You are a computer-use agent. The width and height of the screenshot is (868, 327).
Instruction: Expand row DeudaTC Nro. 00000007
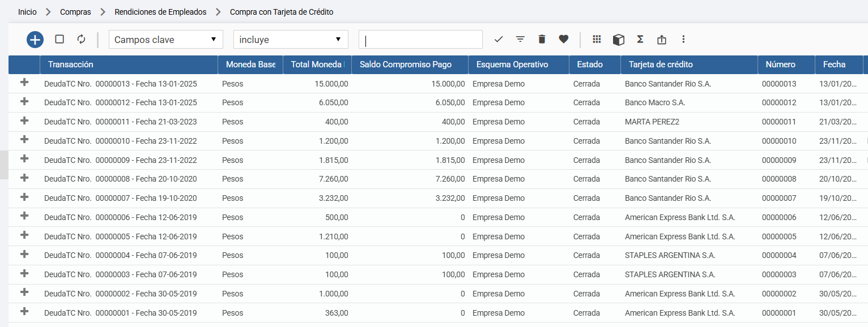[x=24, y=197]
